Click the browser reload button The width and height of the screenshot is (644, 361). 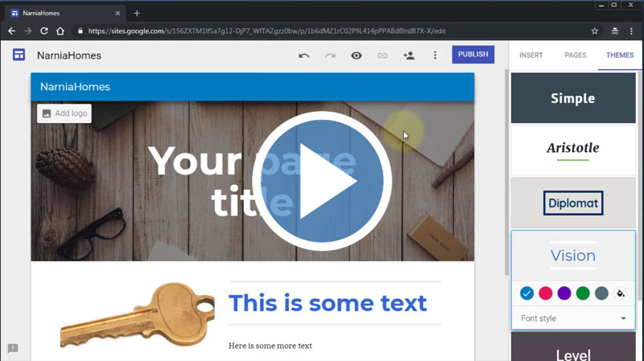[44, 31]
